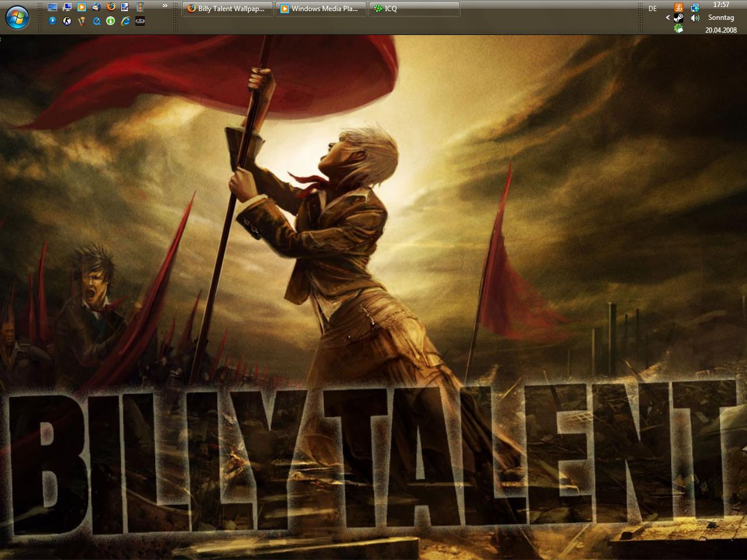Switch to Windows Media Player taskbar button
This screenshot has width=747, height=560.
click(320, 9)
